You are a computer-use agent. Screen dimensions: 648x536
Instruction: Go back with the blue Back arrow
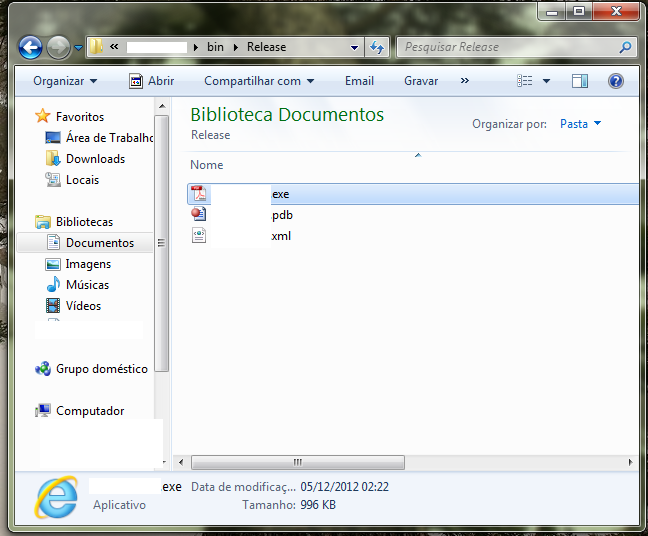point(30,48)
